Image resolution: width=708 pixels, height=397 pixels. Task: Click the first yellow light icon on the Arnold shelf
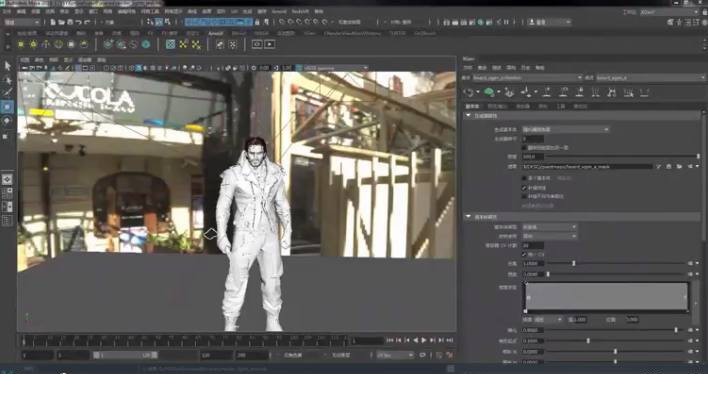tap(21, 44)
